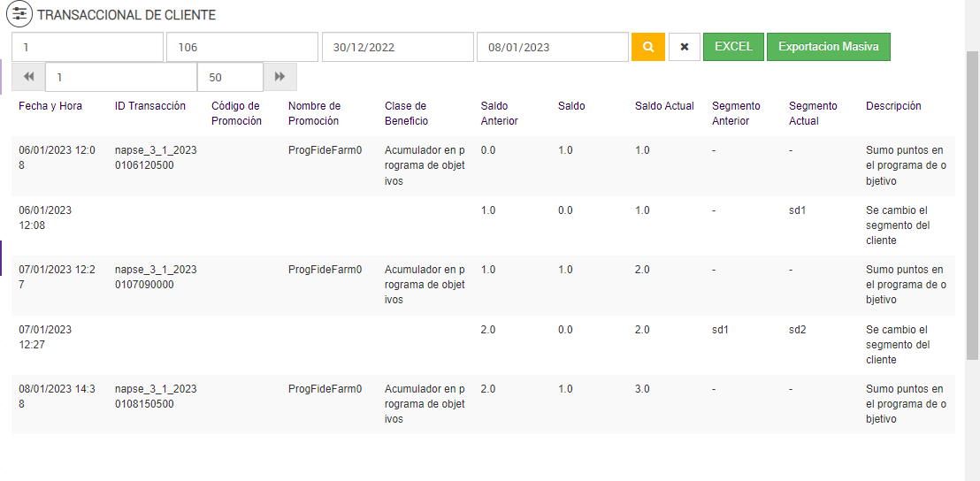Click the Descripción column header
This screenshot has height=481, width=980.
tap(893, 106)
